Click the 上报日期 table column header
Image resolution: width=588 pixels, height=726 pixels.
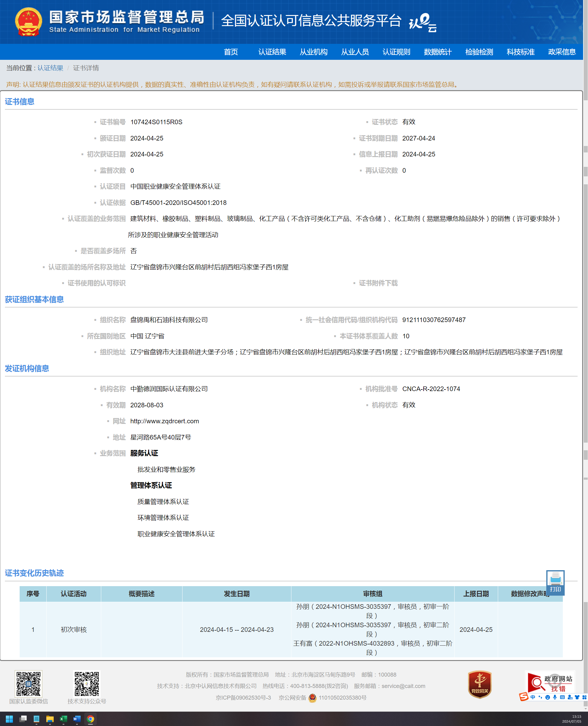pyautogui.click(x=476, y=593)
